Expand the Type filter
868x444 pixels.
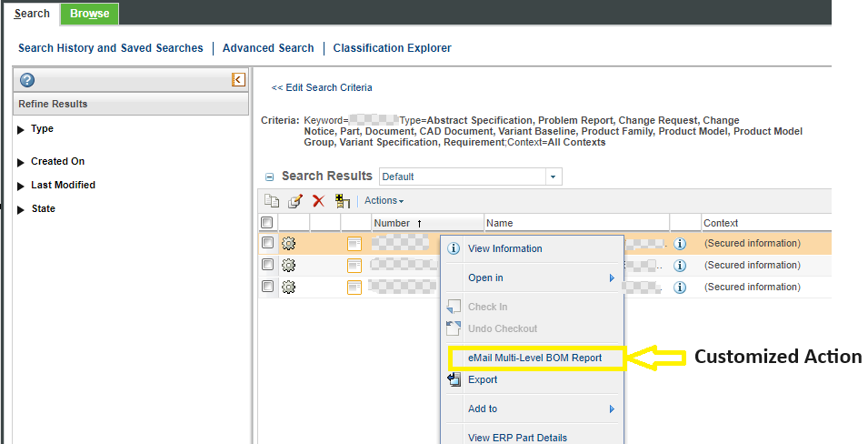click(21, 129)
